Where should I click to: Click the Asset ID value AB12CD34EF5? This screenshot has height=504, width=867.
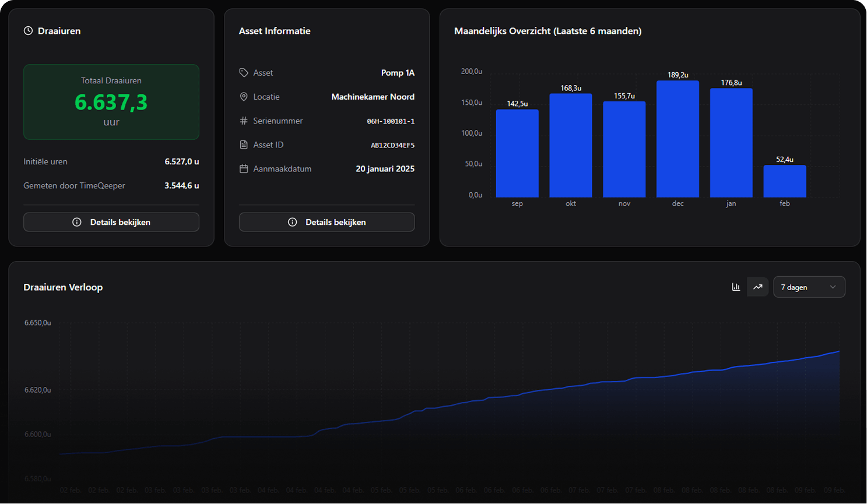click(x=392, y=145)
